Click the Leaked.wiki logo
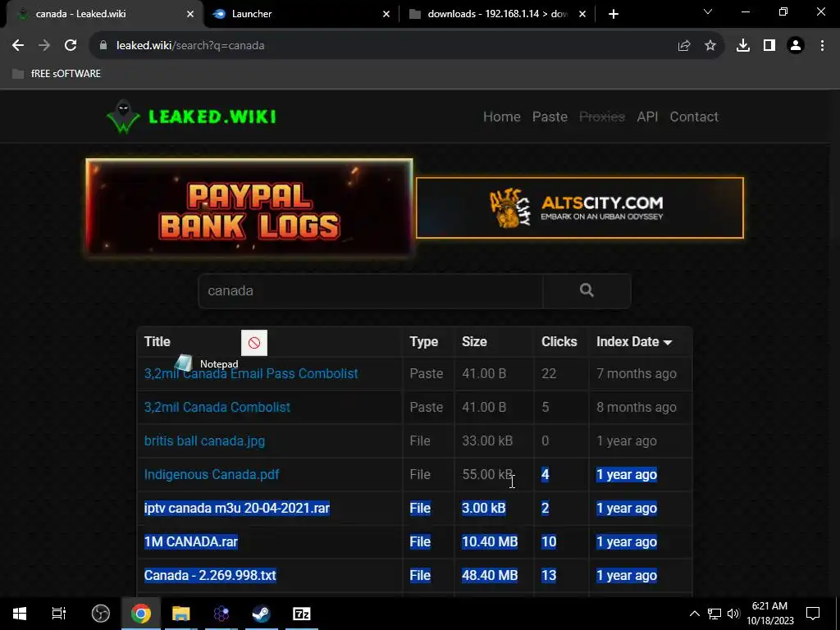The image size is (840, 630). (x=191, y=116)
